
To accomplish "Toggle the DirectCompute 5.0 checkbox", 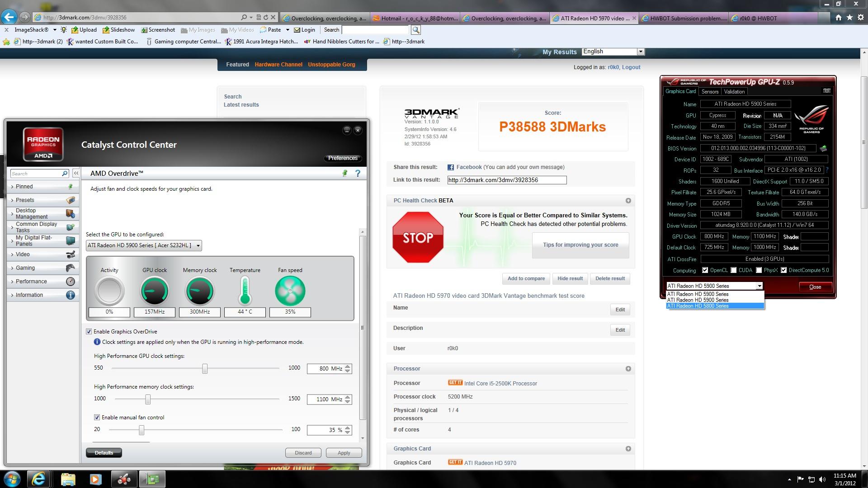I will click(783, 270).
